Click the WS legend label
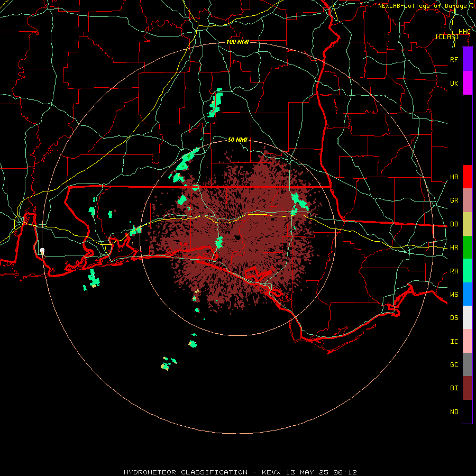This screenshot has width=476, height=476. point(454,295)
